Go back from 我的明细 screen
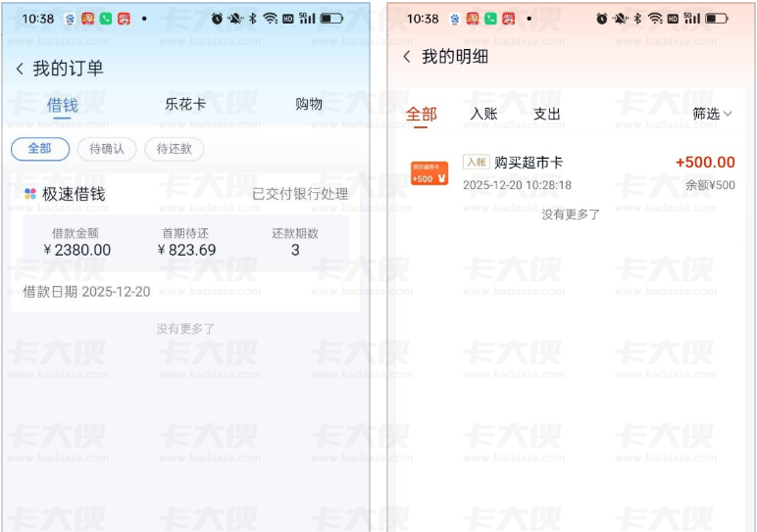The height and width of the screenshot is (532, 757). 407,57
